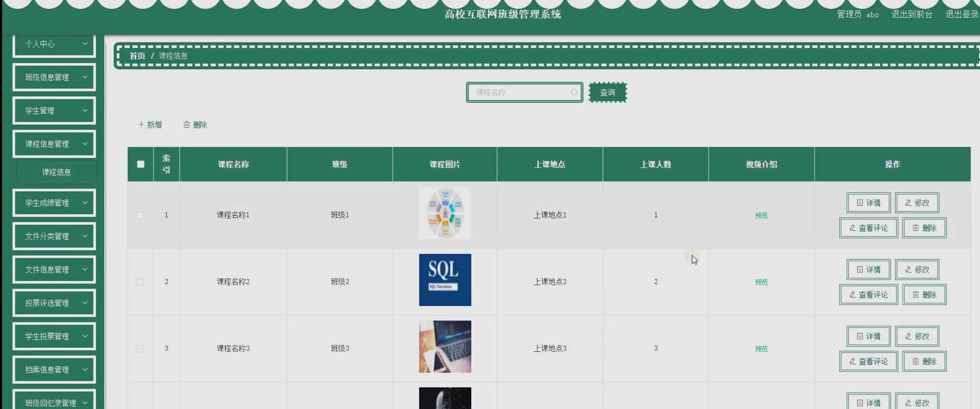
Task: Click cell 上课地点1
Action: (x=550, y=215)
